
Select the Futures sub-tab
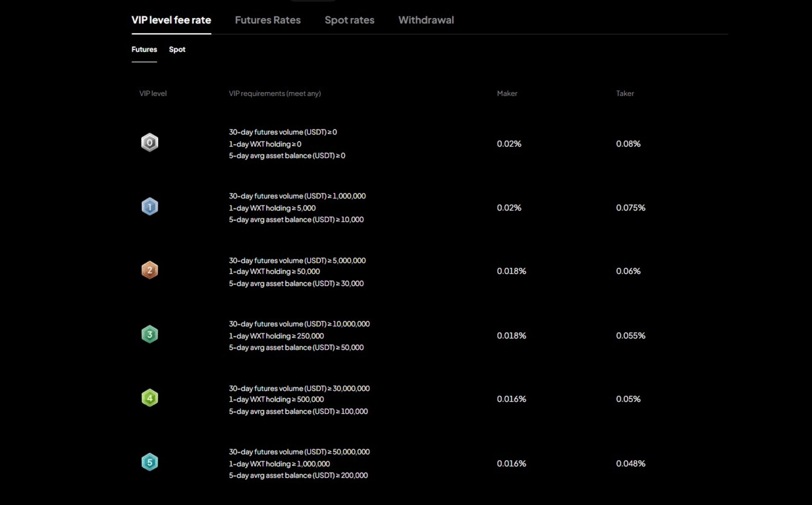(144, 49)
